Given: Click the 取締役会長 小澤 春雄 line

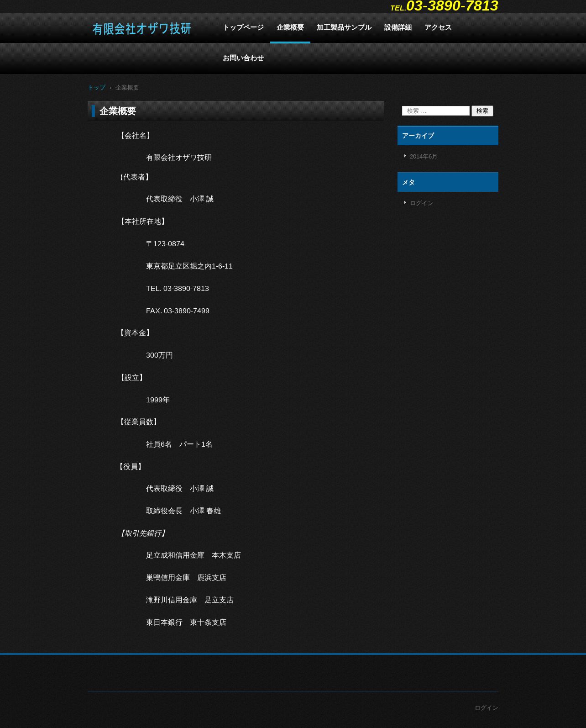Looking at the screenshot, I should [x=183, y=511].
